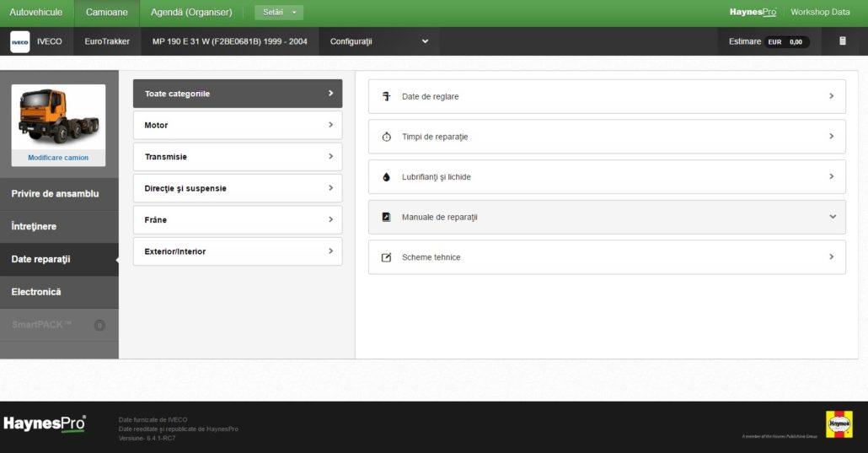Select Exterior/Interior category
This screenshot has width=868, height=453.
pyautogui.click(x=238, y=251)
